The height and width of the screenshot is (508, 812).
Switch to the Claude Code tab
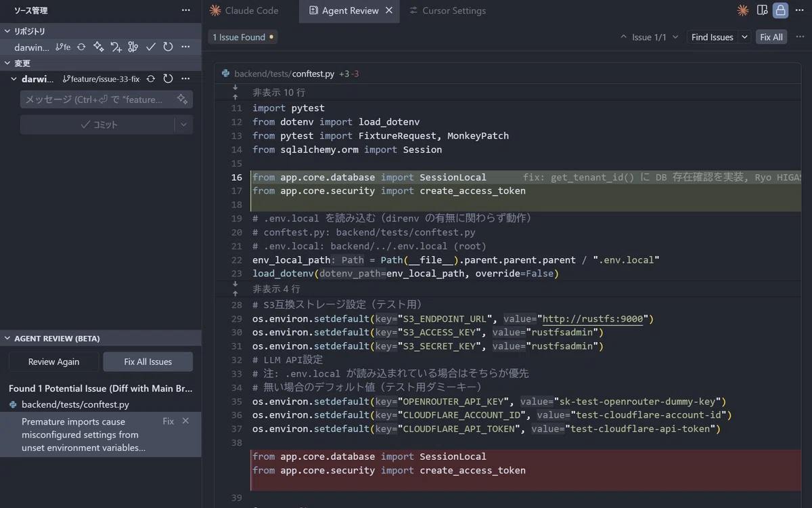coord(244,10)
